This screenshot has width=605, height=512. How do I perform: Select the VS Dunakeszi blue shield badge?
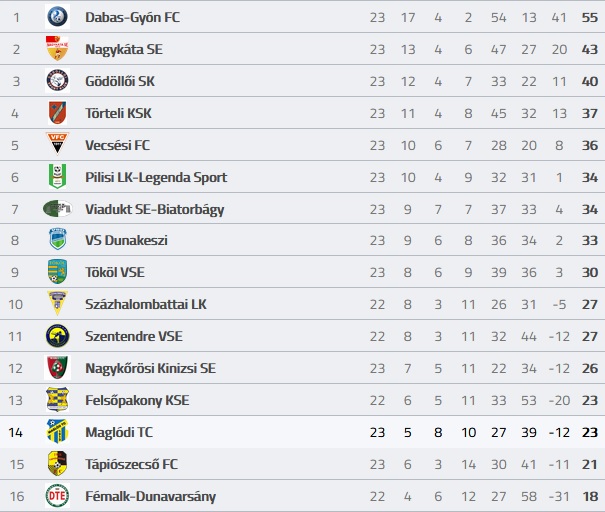coord(58,239)
